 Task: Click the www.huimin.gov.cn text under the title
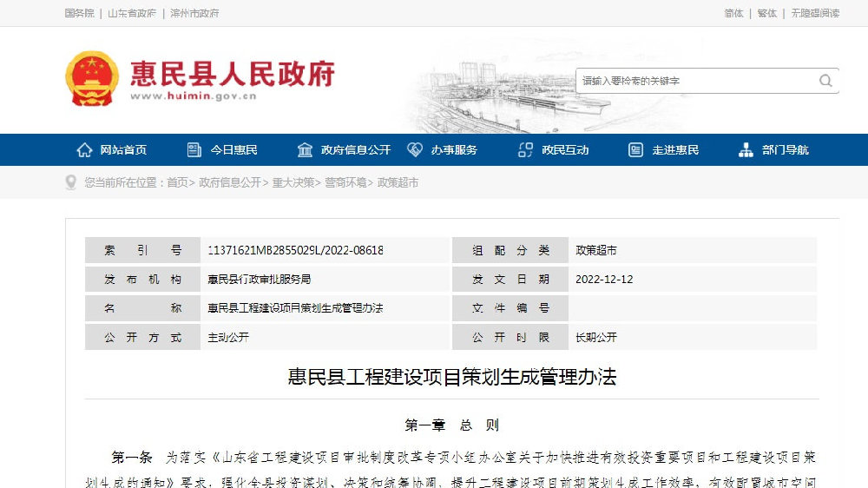194,96
